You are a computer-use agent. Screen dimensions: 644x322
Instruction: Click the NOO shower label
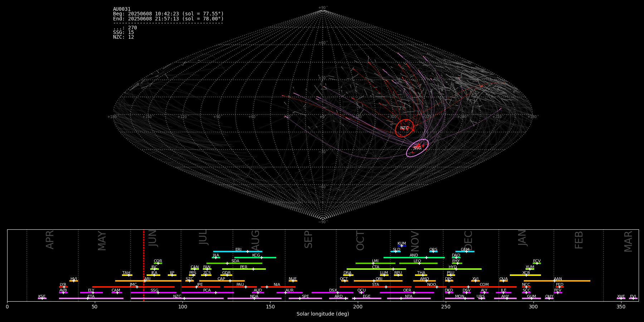pyautogui.click(x=431, y=285)
